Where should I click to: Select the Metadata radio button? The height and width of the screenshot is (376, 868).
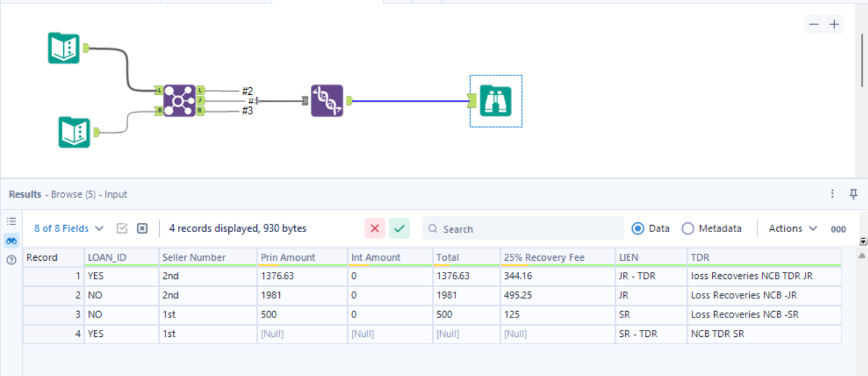click(688, 228)
